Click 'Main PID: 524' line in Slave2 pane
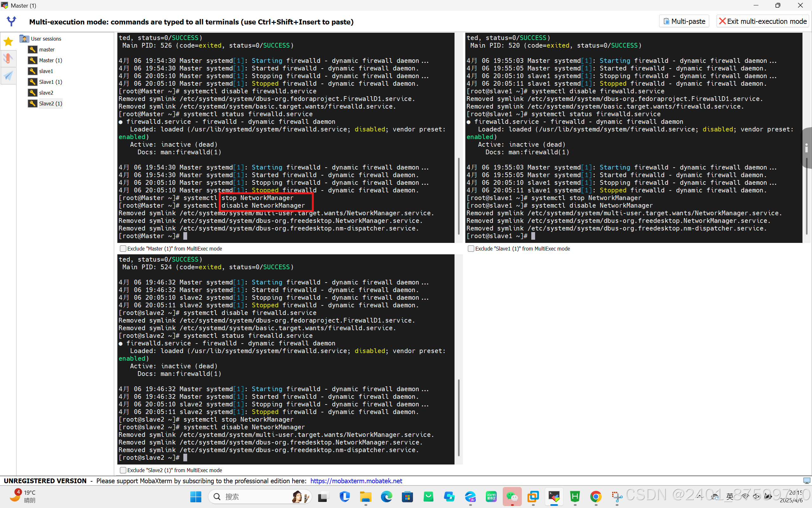This screenshot has height=508, width=812. 208,267
